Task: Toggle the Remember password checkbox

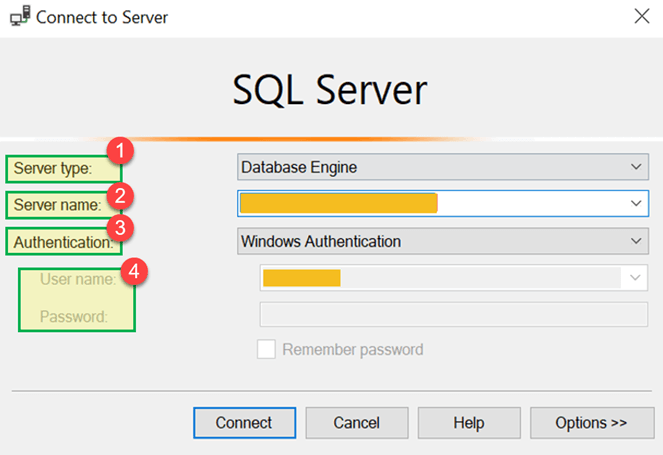Action: pyautogui.click(x=266, y=349)
